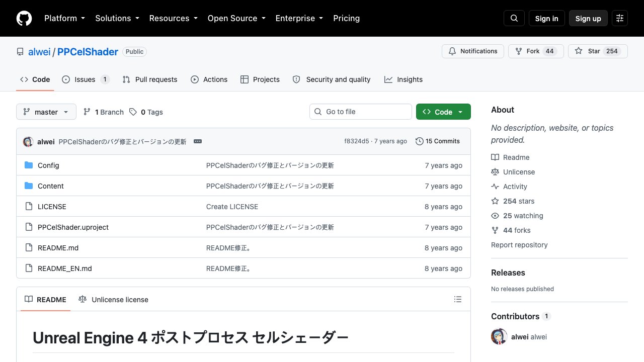Click the star icon beside 254 stars
The width and height of the screenshot is (644, 362).
[x=495, y=201]
